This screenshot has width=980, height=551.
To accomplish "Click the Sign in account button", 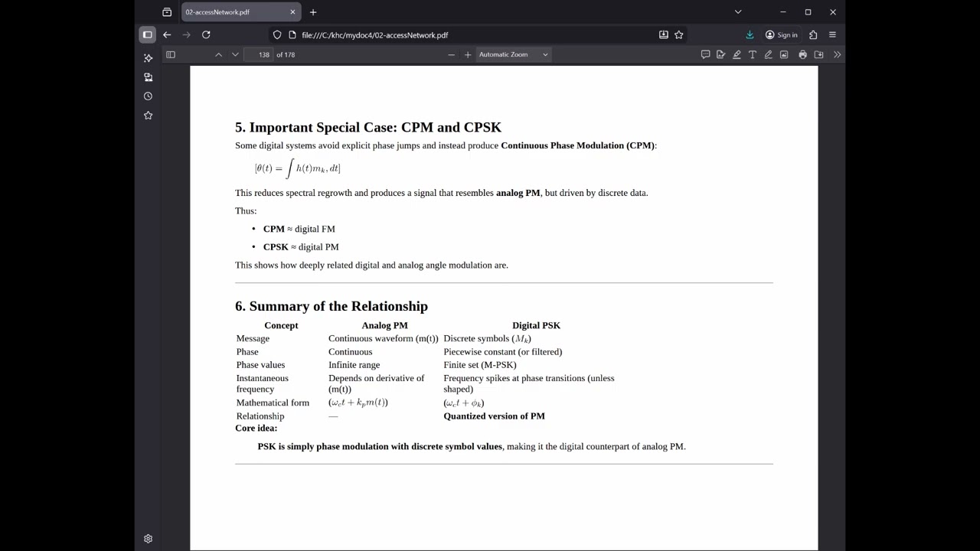I will tap(782, 34).
